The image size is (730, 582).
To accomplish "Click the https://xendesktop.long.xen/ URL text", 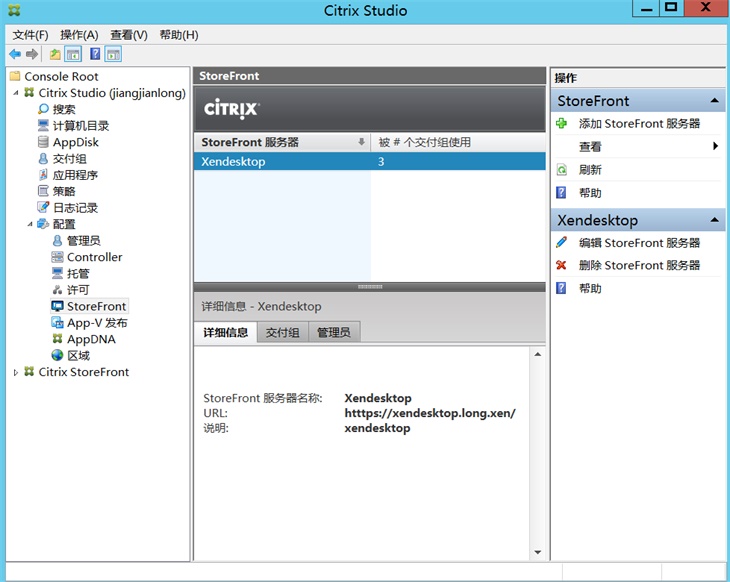I will [430, 413].
